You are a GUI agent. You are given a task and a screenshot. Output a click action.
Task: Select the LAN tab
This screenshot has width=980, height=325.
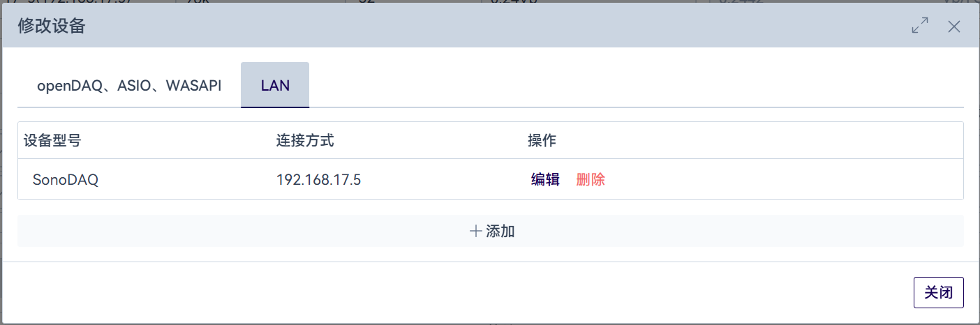coord(275,86)
